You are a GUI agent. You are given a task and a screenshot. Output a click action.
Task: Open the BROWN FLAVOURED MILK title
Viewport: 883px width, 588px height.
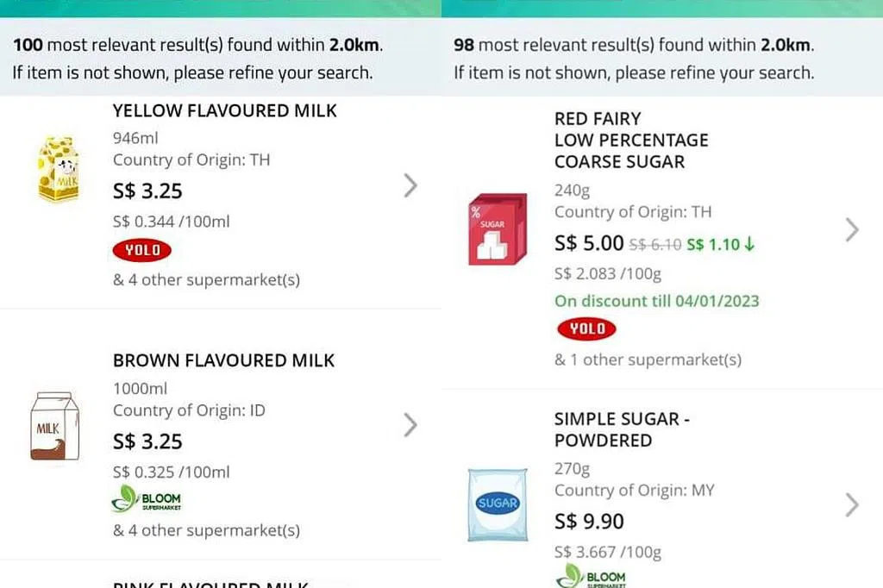tap(223, 360)
